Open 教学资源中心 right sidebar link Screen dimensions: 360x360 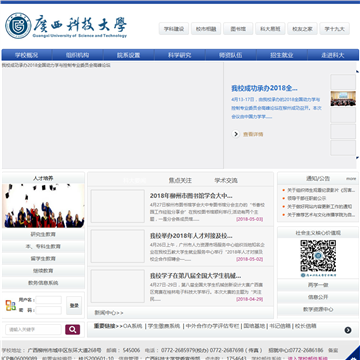click(x=318, y=309)
